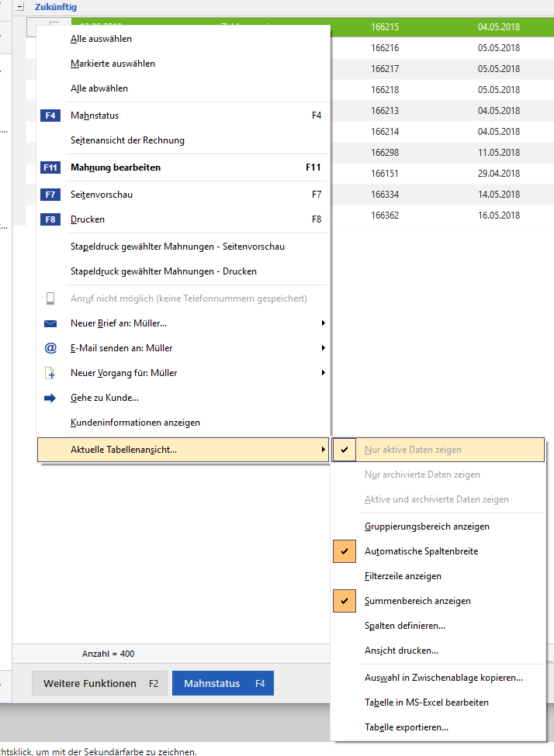Click the envelope icon for Neuer Brief
The height and width of the screenshot is (756, 554).
(50, 323)
